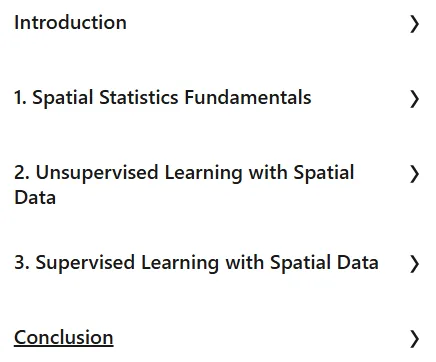This screenshot has height=362, width=436.
Task: Click the topmost right-pointing chevron icon
Action: (414, 24)
